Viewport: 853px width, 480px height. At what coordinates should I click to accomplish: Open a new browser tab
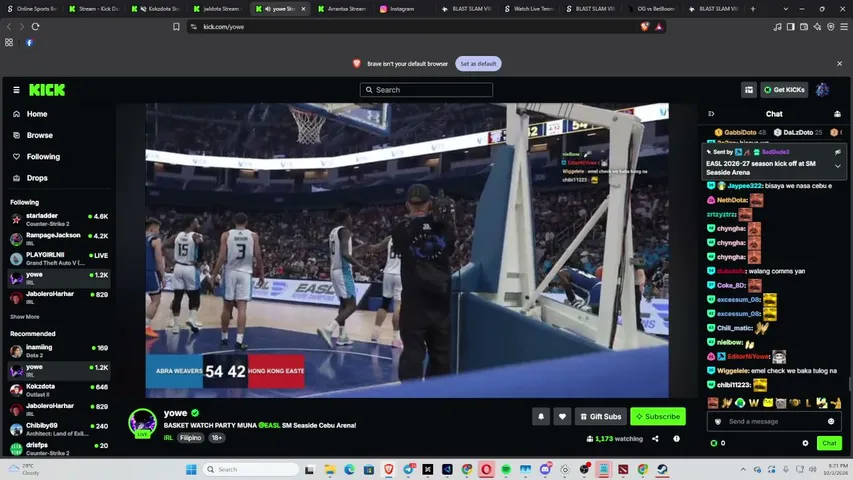tap(753, 9)
